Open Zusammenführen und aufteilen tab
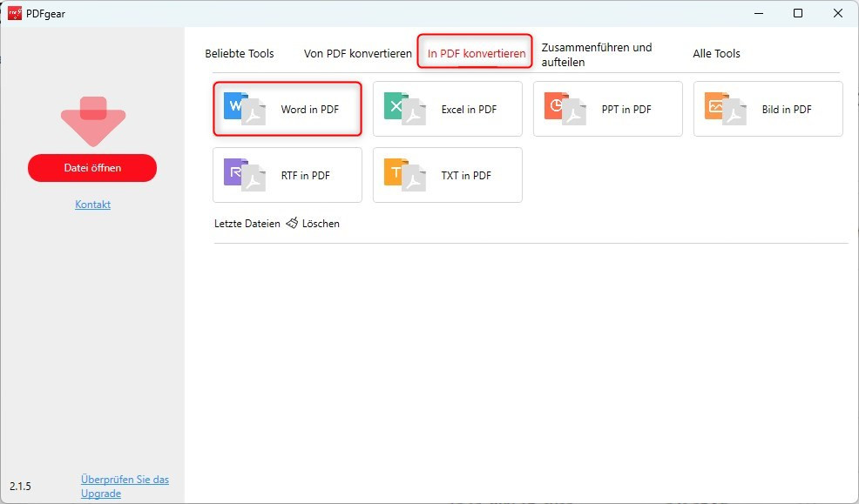This screenshot has height=504, width=859. 597,54
